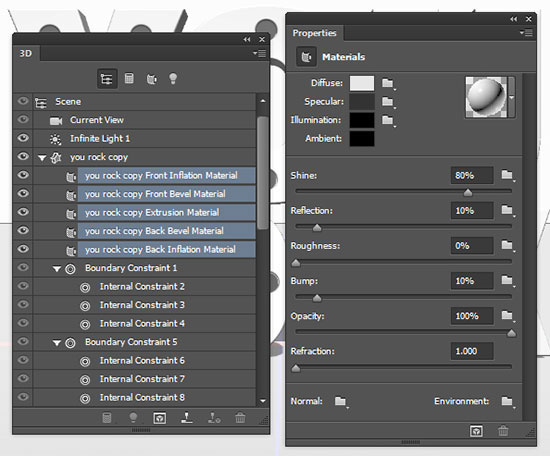The image size is (550, 456).
Task: Collapse the you rock copy mesh group
Action: [x=42, y=158]
